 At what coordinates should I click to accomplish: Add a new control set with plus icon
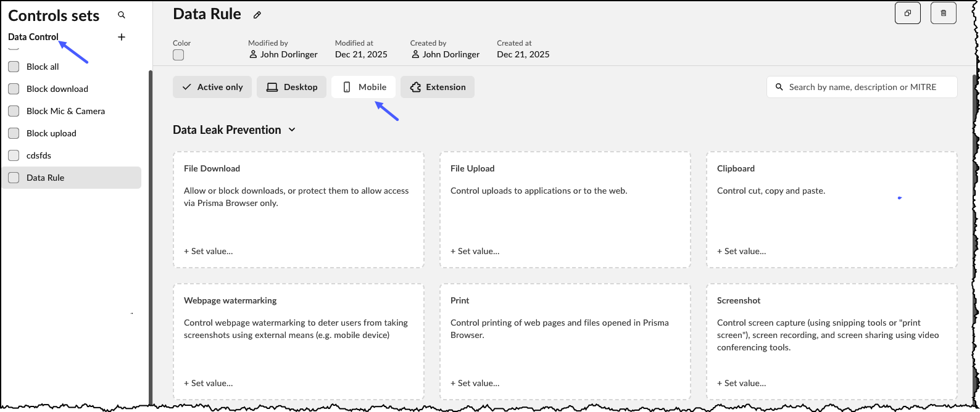tap(122, 37)
